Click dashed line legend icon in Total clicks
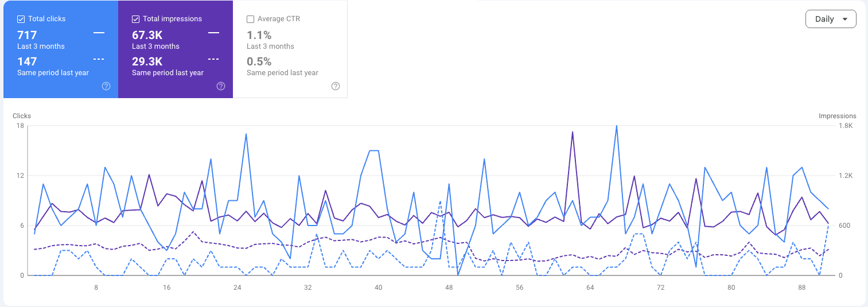Image resolution: width=868 pixels, height=307 pixels. (99, 59)
